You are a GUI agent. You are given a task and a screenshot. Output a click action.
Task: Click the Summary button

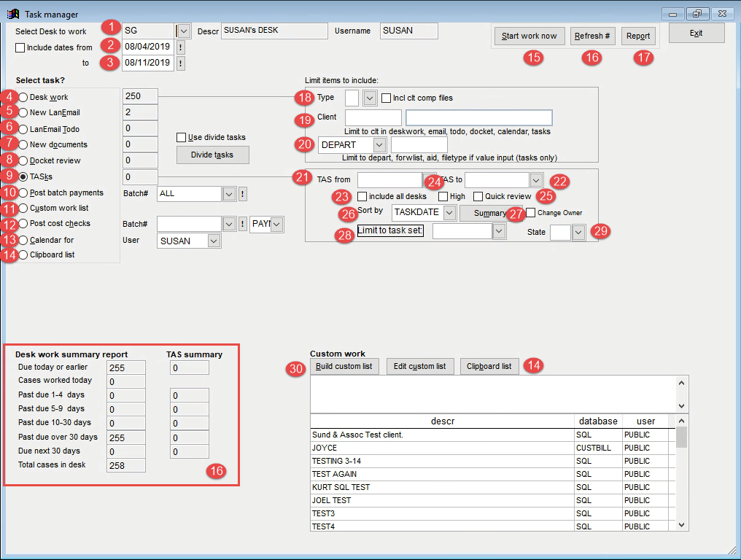pyautogui.click(x=489, y=213)
